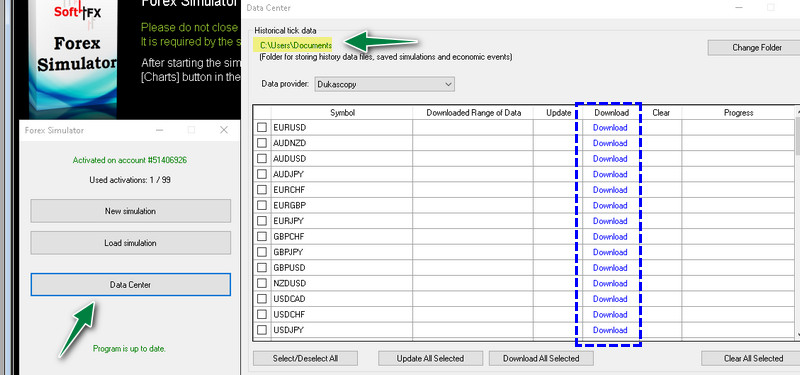Viewport: 800px width, 375px height.
Task: Click the Update column header
Action: click(558, 113)
